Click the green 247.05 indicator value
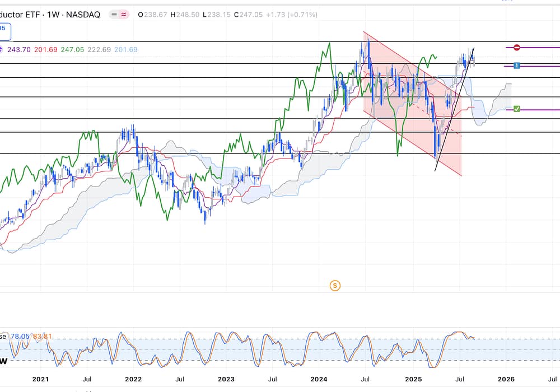The height and width of the screenshot is (392, 560). point(72,50)
